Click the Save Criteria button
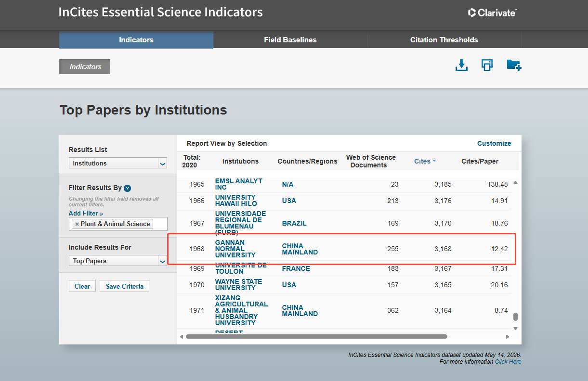The height and width of the screenshot is (381, 588). tap(125, 286)
